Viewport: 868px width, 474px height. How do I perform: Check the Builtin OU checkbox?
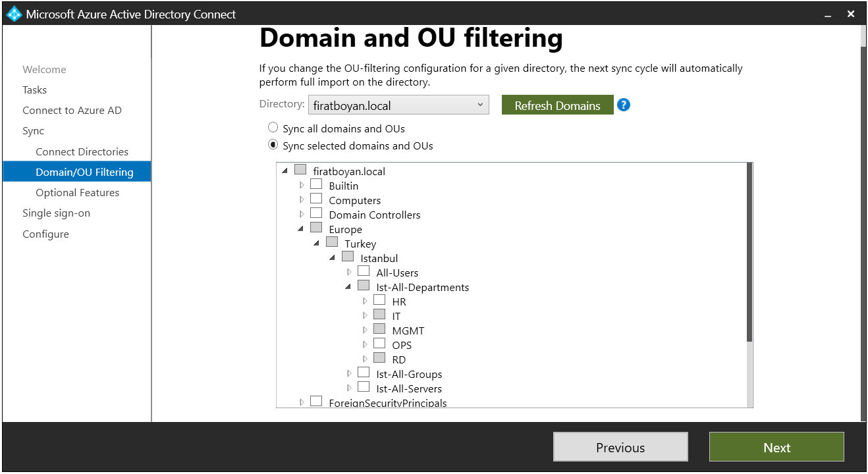[x=316, y=184]
